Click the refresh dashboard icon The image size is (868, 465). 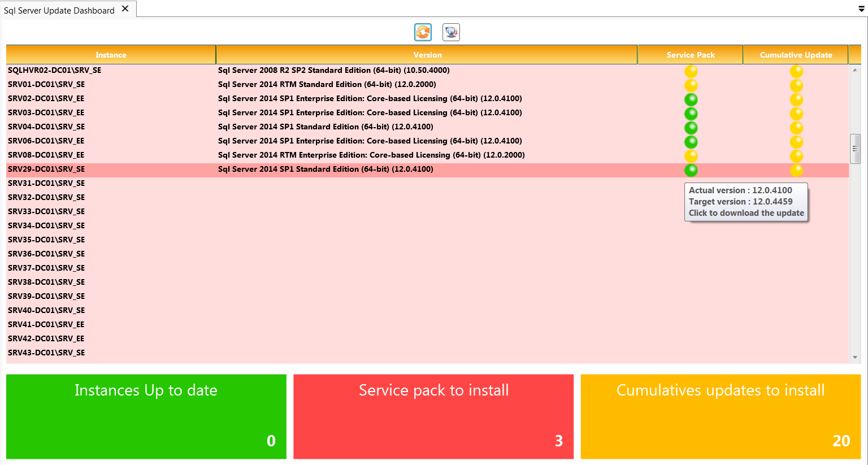pos(423,32)
